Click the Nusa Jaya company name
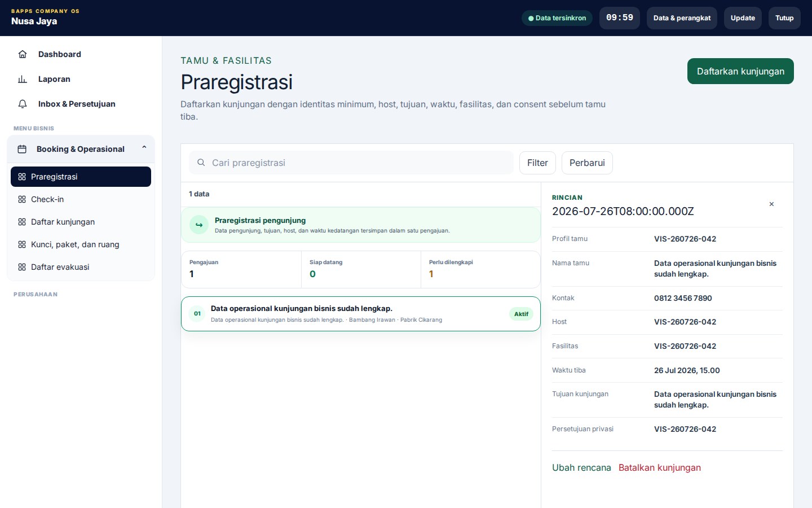Image resolution: width=812 pixels, height=508 pixels. pyautogui.click(x=34, y=21)
